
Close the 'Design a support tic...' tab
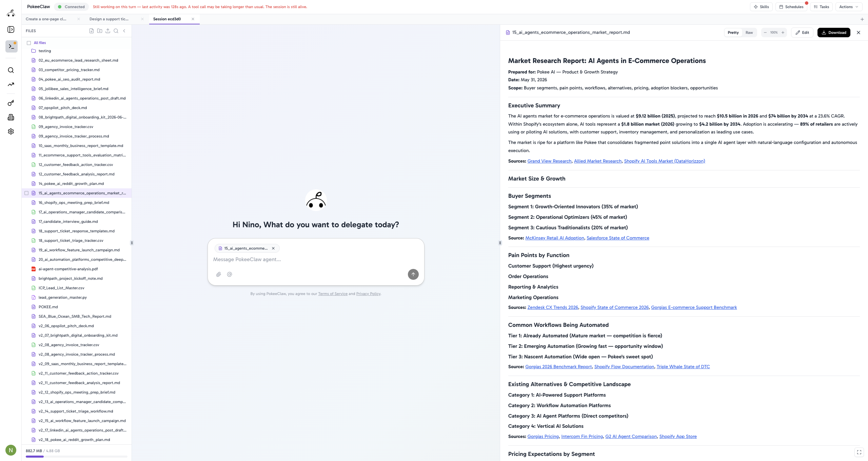click(x=142, y=19)
